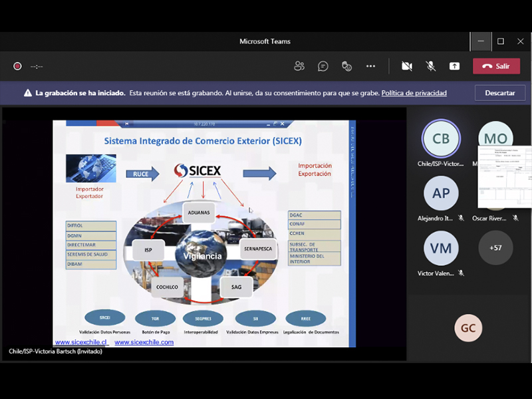Select the VM participant avatar

[x=441, y=248]
